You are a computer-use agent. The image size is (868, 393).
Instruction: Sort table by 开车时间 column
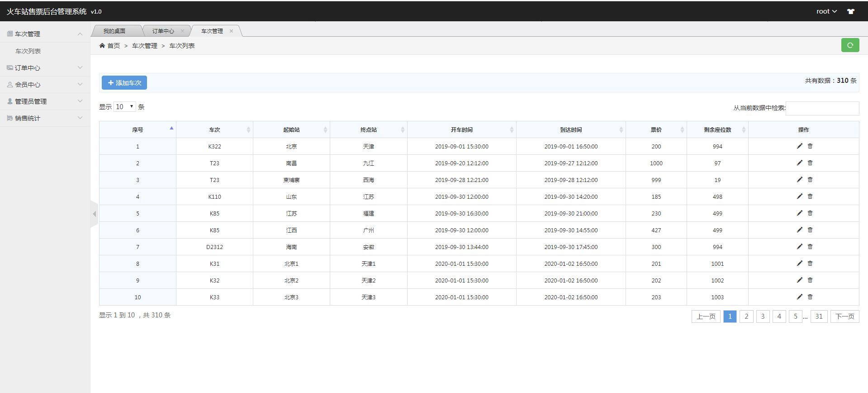click(462, 129)
